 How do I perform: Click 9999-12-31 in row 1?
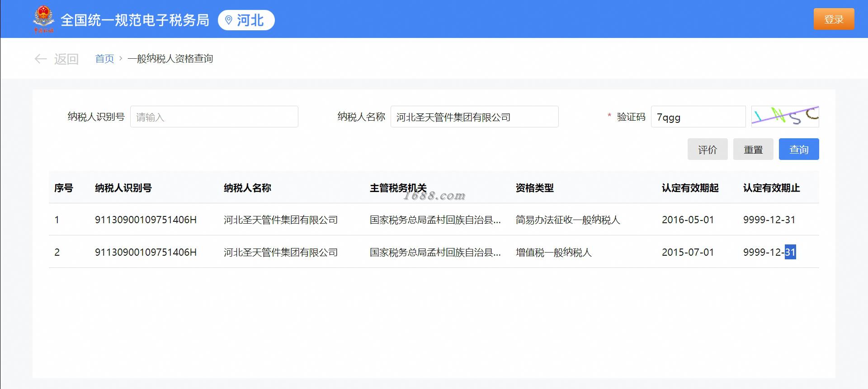click(769, 220)
